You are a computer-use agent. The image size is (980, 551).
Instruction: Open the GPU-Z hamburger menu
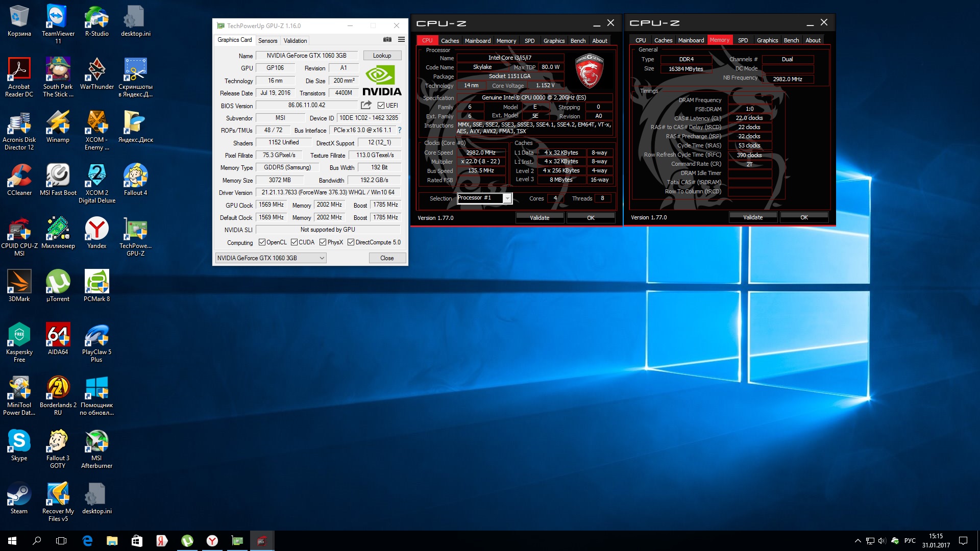pos(402,40)
